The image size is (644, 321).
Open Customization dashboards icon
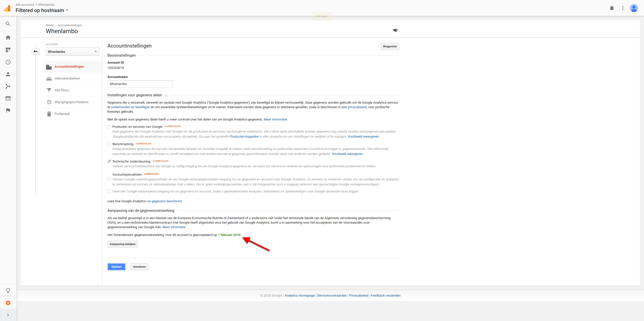coord(8,50)
